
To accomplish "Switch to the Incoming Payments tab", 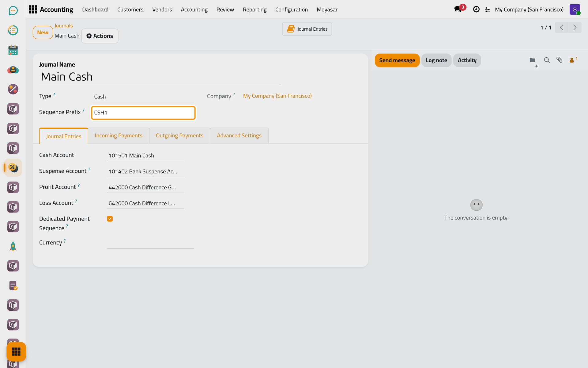I will (119, 136).
